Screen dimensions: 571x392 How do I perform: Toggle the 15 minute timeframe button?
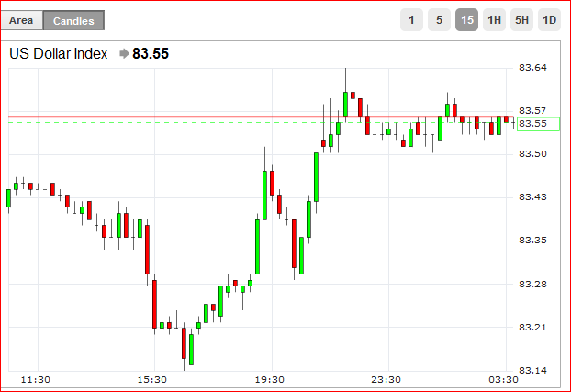467,19
